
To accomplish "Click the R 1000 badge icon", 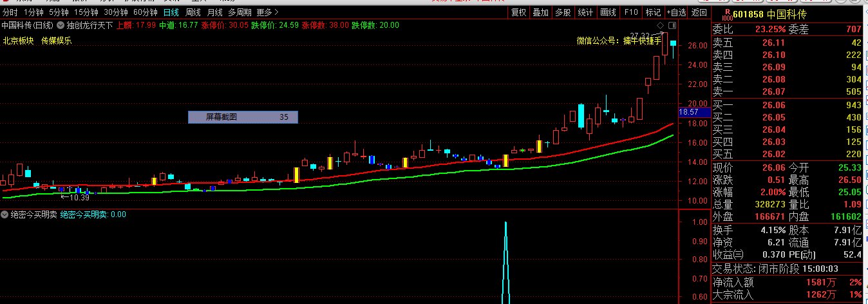I will [x=727, y=14].
